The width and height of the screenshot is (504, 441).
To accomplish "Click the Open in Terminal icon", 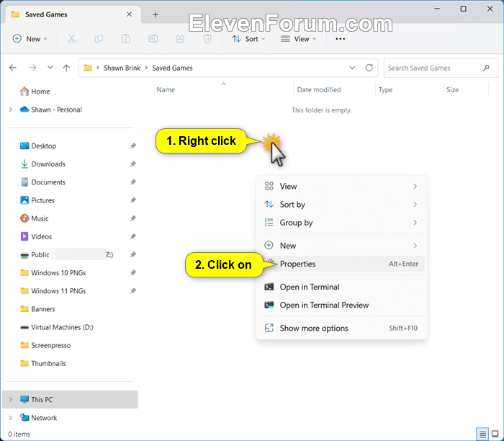I will (x=269, y=287).
